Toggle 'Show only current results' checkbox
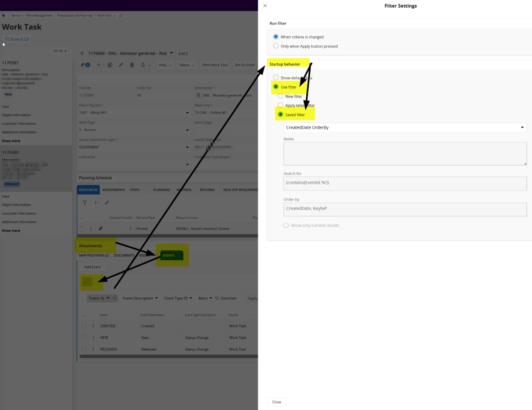The image size is (532, 410). [x=286, y=225]
